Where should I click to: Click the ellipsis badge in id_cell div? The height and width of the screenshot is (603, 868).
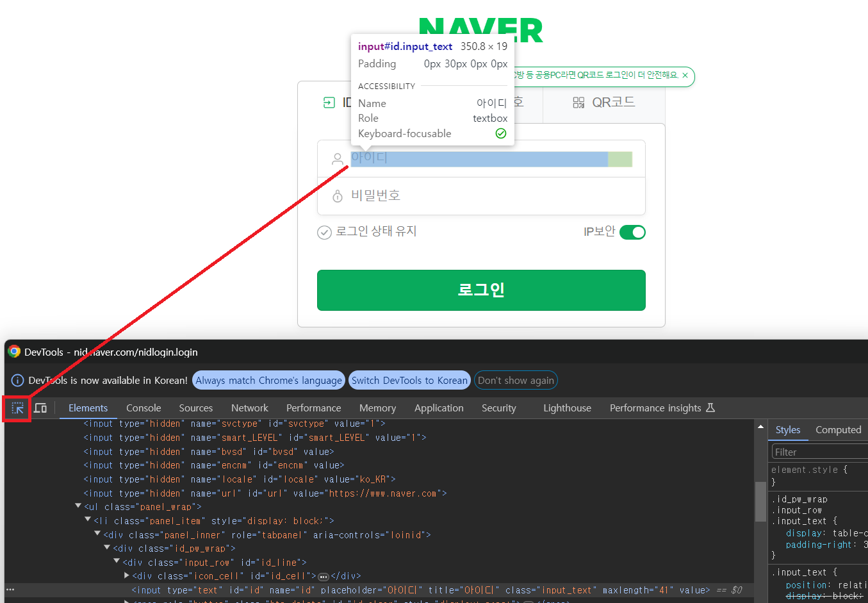click(x=323, y=577)
